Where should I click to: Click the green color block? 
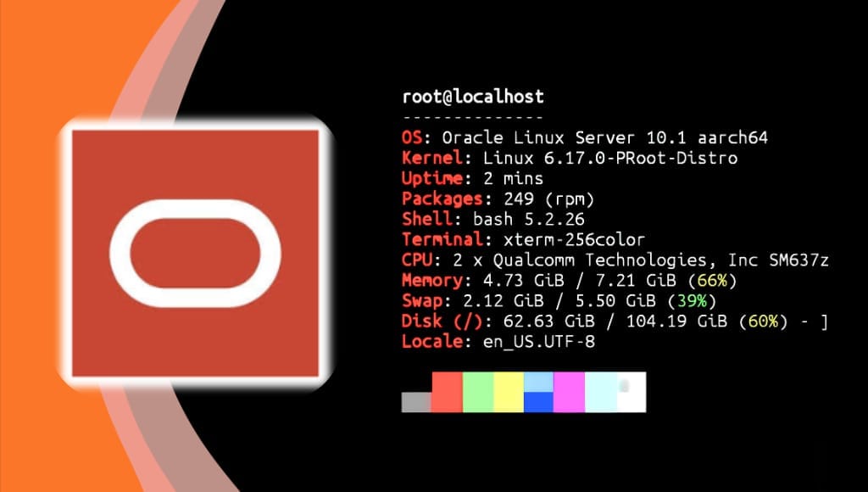click(478, 392)
